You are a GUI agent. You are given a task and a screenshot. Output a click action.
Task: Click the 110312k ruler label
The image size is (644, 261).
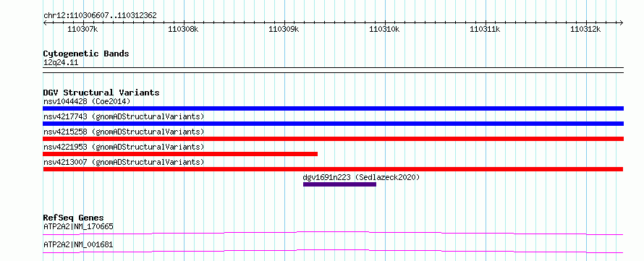click(x=585, y=29)
